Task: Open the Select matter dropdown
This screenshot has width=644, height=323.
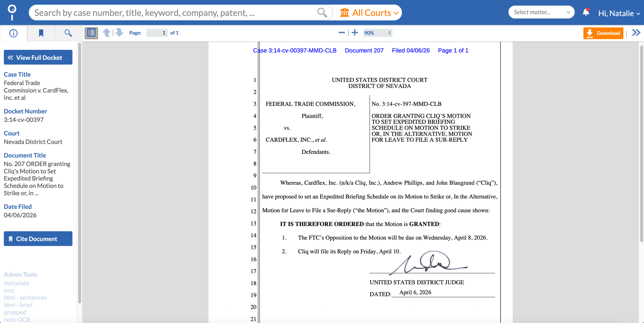Action: pos(541,12)
